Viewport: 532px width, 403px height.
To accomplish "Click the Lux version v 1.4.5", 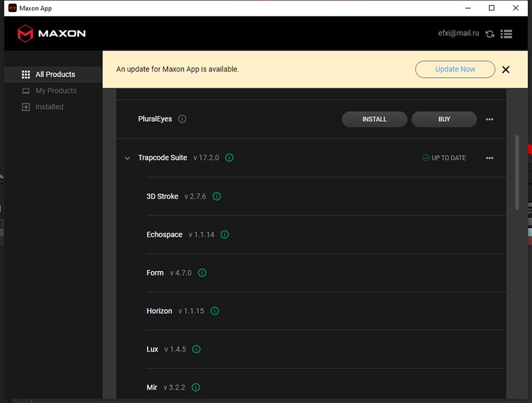I will (175, 349).
